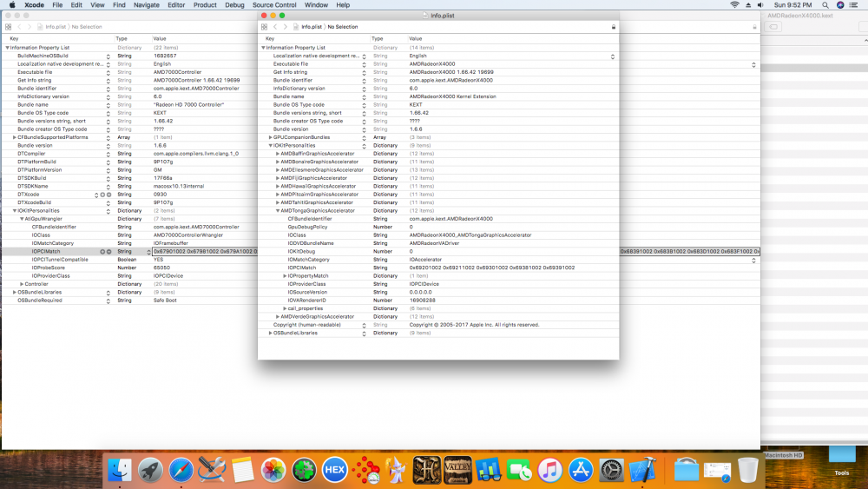Open App Store from the Dock
The height and width of the screenshot is (489, 868).
click(x=581, y=470)
